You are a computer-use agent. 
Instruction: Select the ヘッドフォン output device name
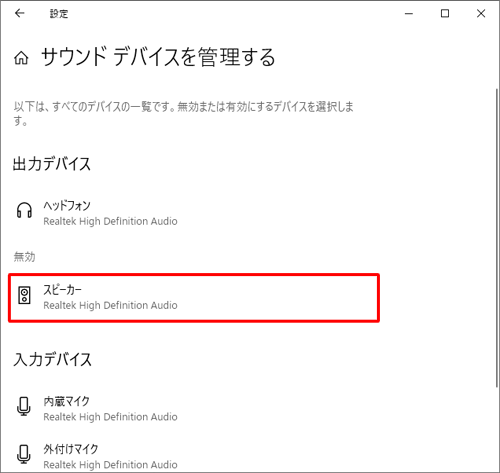click(67, 205)
